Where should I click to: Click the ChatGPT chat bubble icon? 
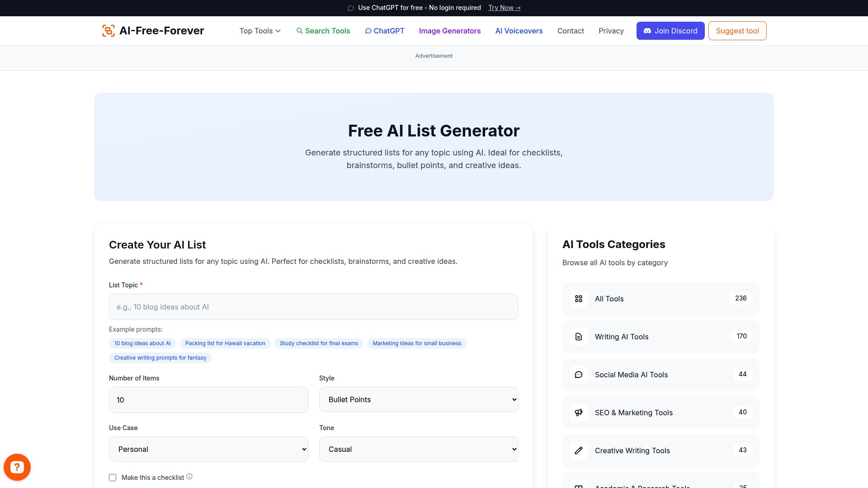click(368, 31)
